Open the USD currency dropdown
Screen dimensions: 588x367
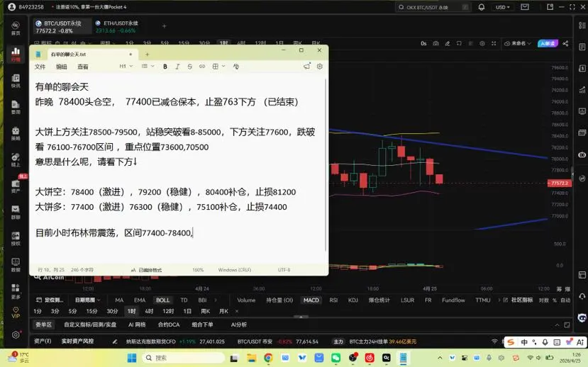[502, 7]
